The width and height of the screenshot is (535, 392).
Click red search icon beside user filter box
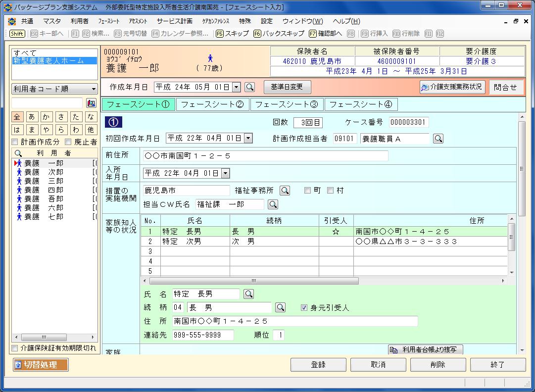coord(91,103)
